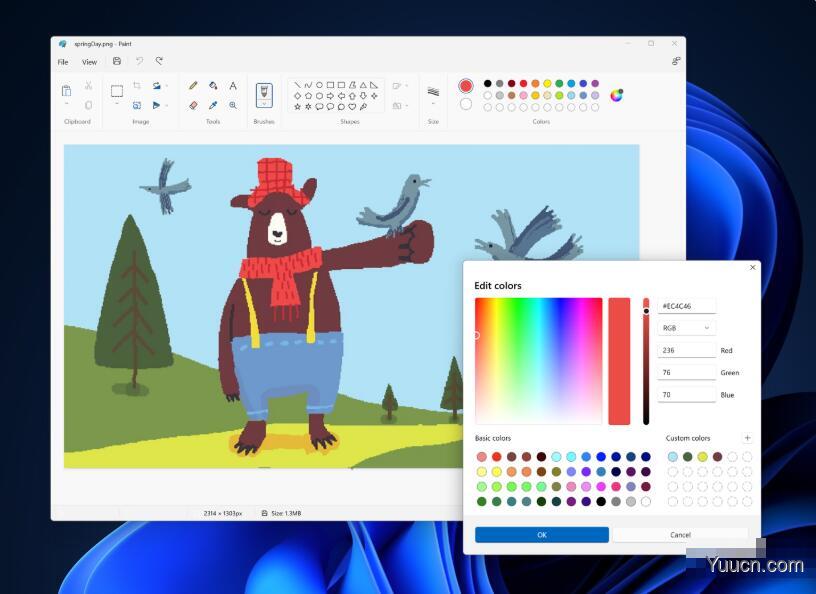Click the Save icon in the title bar
This screenshot has width=816, height=594.
click(117, 61)
